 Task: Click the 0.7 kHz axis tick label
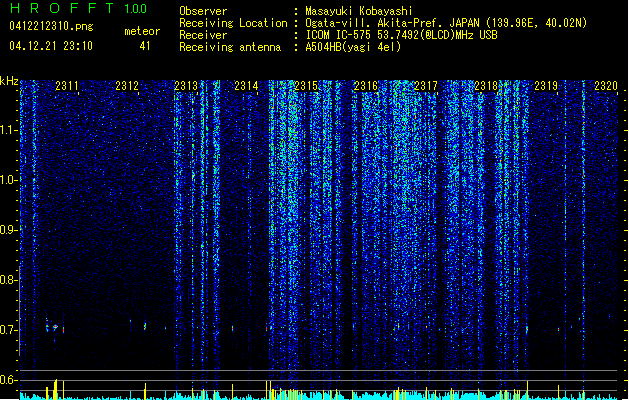[8, 330]
